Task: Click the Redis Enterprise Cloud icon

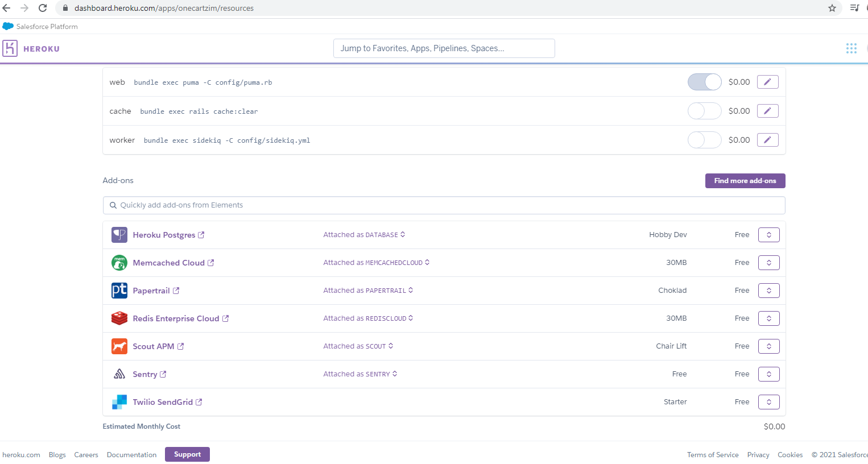Action: (x=119, y=318)
